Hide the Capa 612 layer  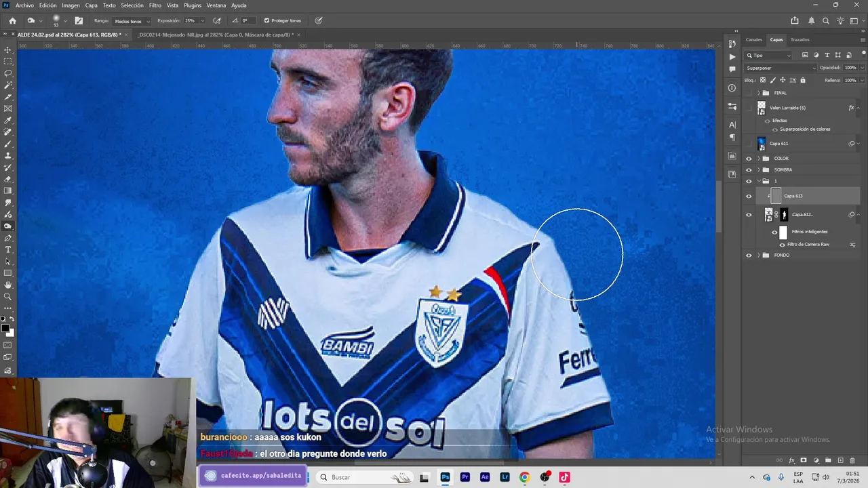point(749,215)
